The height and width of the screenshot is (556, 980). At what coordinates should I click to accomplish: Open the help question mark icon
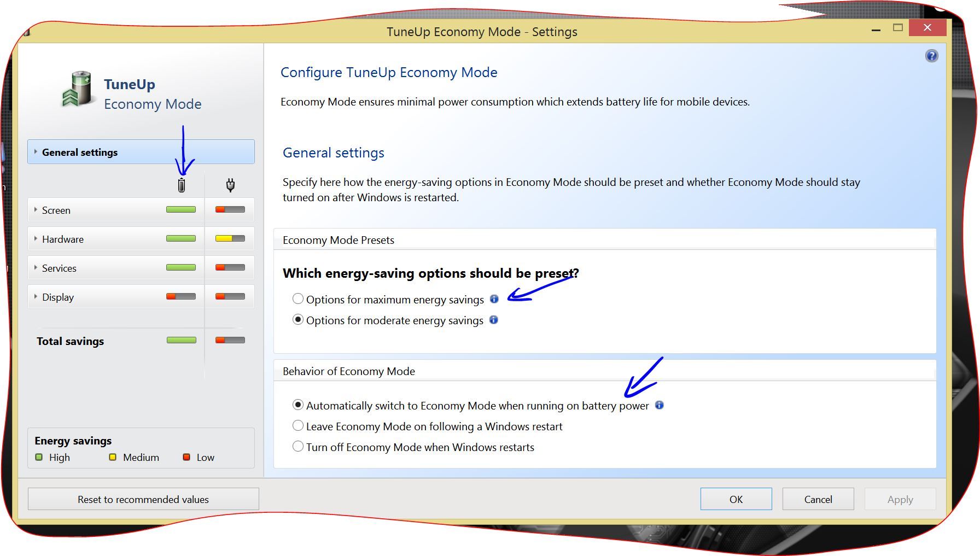coord(931,56)
